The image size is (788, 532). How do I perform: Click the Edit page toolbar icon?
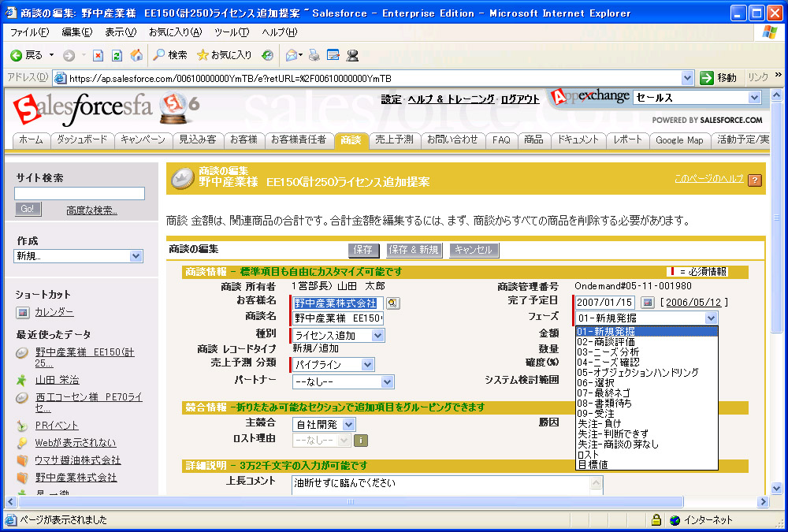333,55
